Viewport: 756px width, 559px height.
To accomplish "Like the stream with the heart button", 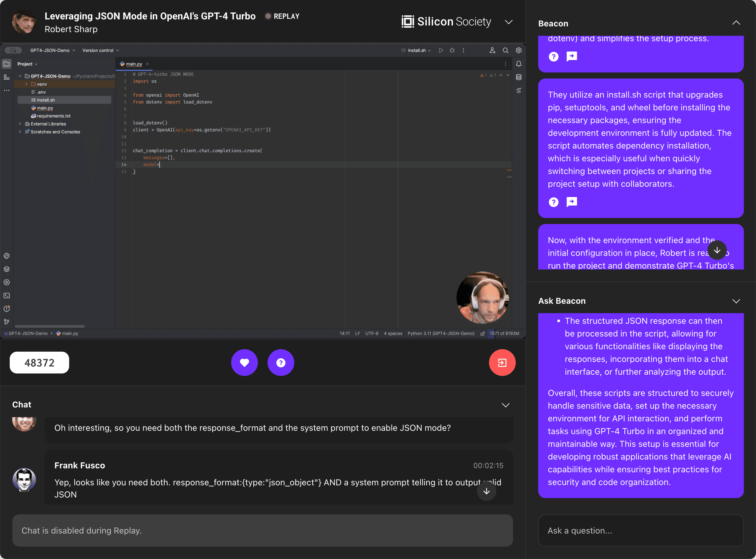I will click(x=245, y=362).
